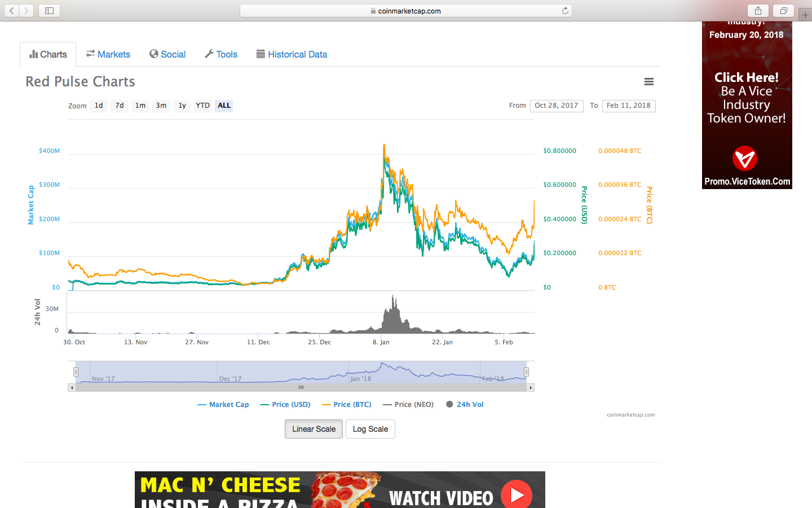Set chart zoom to 1y
The height and width of the screenshot is (508, 812).
pyautogui.click(x=182, y=106)
